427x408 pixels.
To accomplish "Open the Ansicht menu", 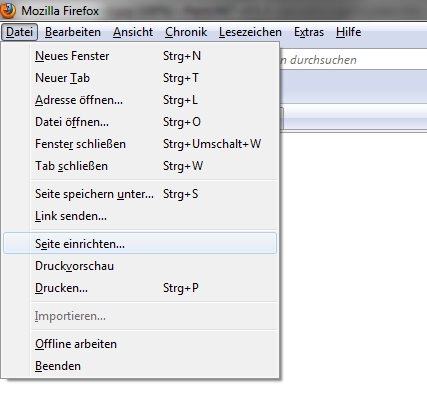I will click(133, 32).
